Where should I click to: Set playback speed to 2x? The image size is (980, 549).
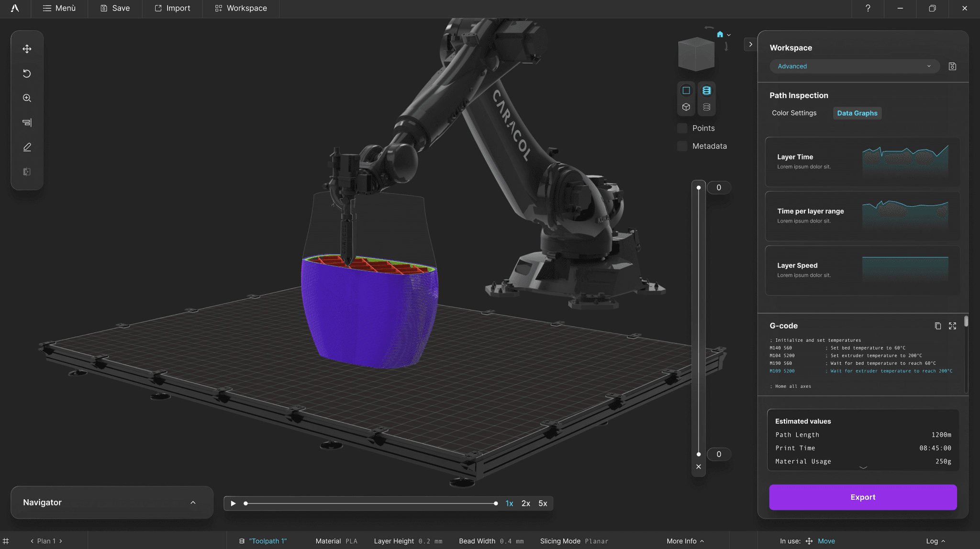525,503
